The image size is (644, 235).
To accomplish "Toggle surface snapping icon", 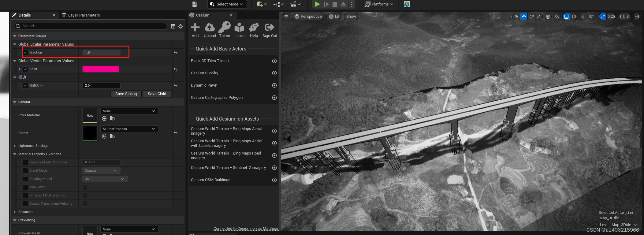I will pyautogui.click(x=557, y=17).
